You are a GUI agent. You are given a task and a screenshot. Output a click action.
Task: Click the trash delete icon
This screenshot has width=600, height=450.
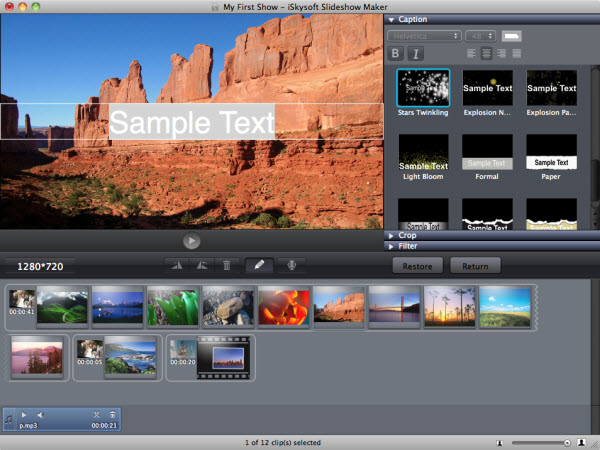[x=227, y=265]
